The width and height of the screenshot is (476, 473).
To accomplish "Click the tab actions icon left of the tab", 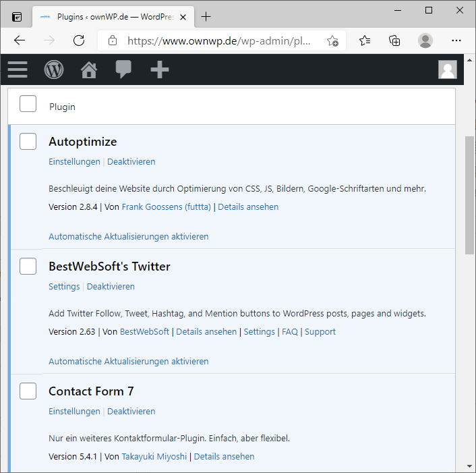I will coord(17,17).
